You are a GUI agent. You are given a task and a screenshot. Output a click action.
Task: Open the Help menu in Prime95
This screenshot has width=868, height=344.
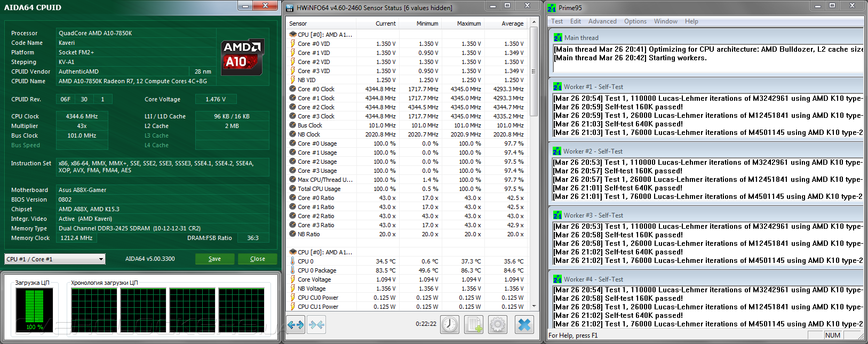click(691, 21)
